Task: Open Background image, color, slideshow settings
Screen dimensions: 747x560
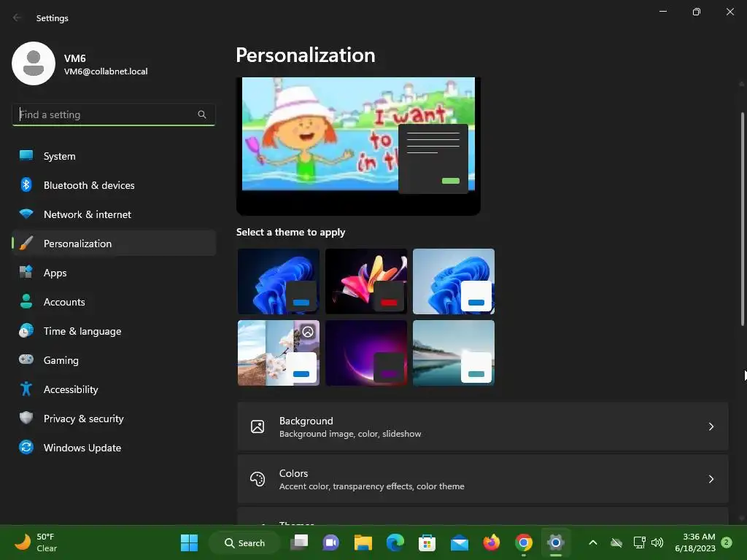Action: pyautogui.click(x=483, y=427)
